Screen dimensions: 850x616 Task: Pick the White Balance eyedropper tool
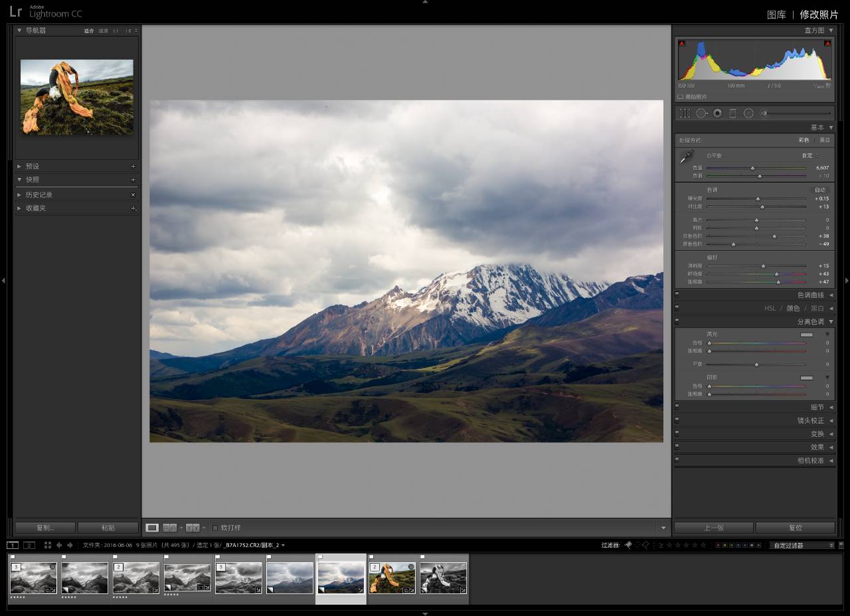coord(686,157)
